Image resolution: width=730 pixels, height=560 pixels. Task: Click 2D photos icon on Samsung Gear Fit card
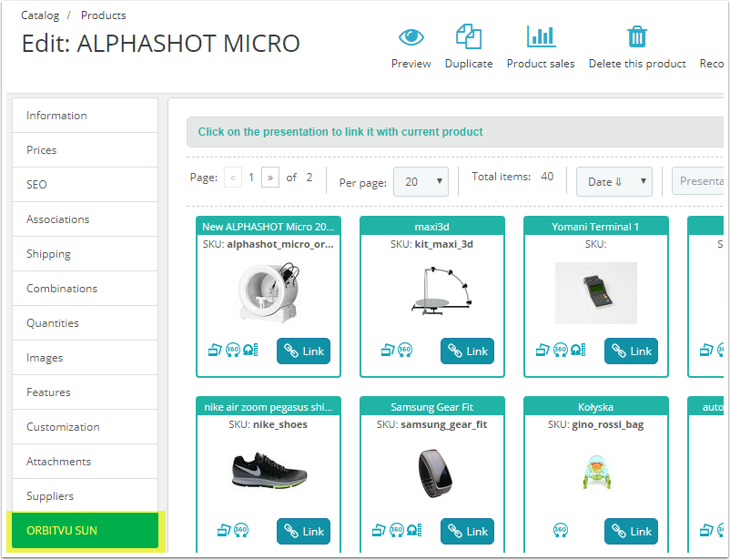point(379,530)
